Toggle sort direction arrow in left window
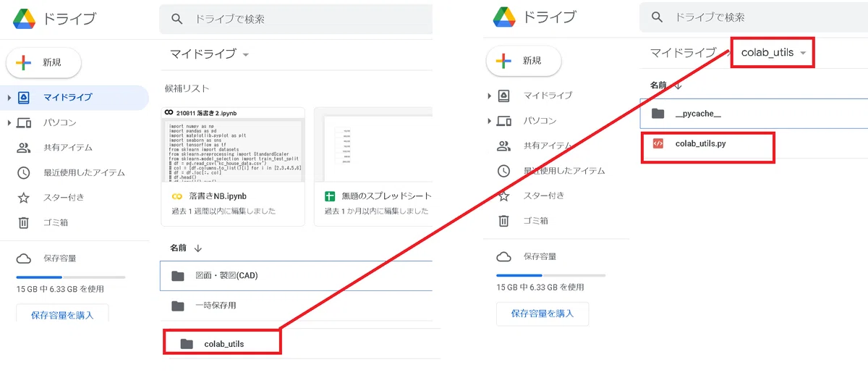Viewport: 868px width, 378px height. pos(198,248)
